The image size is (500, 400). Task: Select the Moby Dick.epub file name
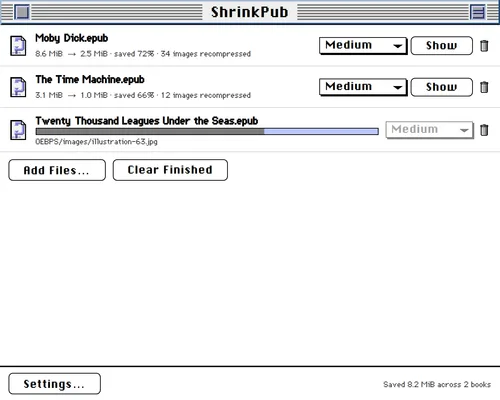click(72, 38)
